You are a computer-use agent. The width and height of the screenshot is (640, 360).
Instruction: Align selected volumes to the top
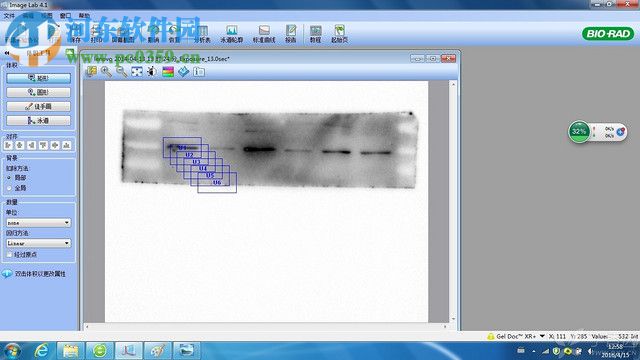tap(43, 145)
